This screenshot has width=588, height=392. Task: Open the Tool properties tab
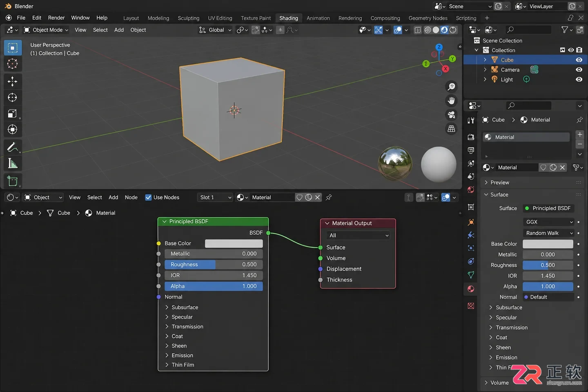point(471,120)
